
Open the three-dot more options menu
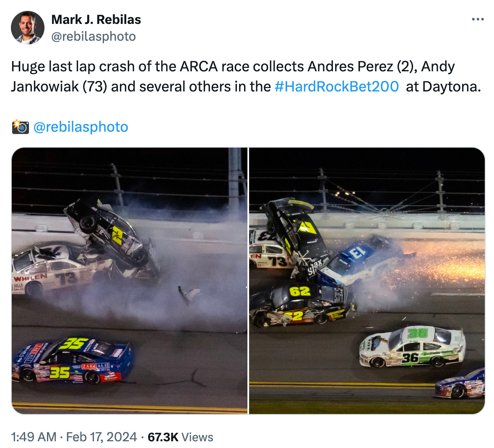(x=478, y=20)
